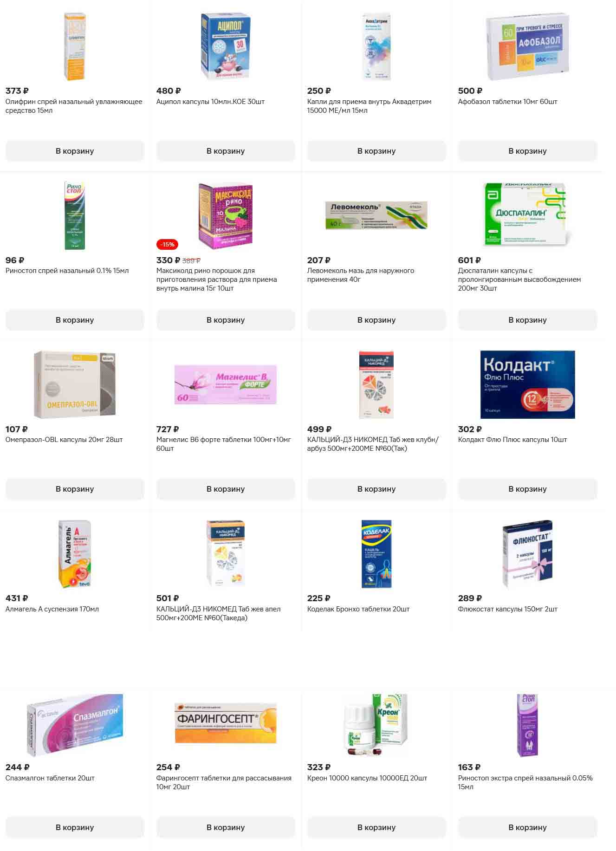
Task: Open КАЛЬЦИЙ-Д3 НИКОМЕД клубн/арбуз product title
Action: coord(373,444)
